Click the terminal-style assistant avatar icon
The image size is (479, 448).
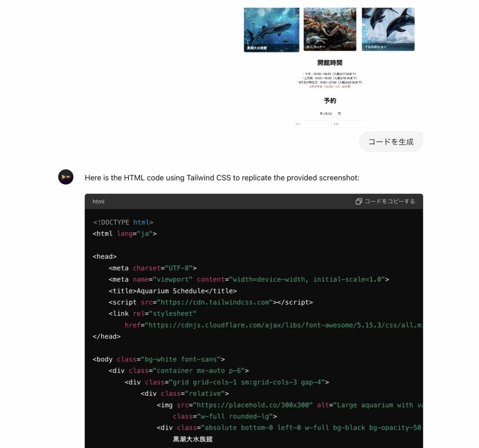click(65, 177)
